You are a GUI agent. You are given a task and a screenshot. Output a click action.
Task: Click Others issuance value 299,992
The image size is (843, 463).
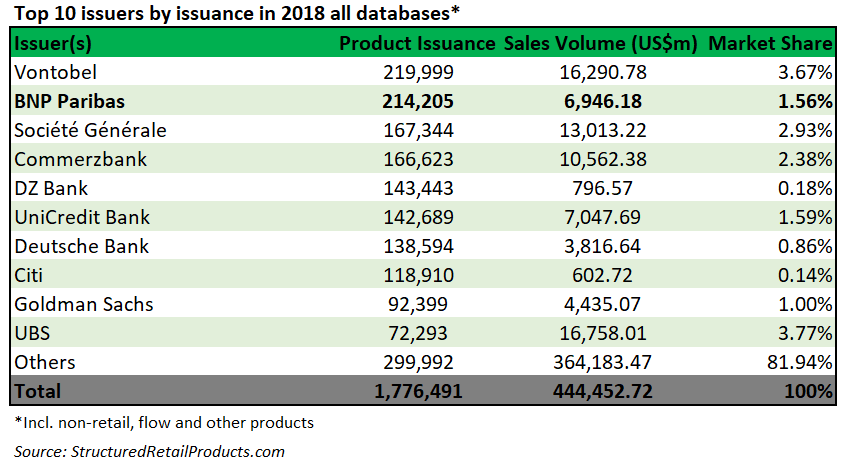tap(418, 363)
